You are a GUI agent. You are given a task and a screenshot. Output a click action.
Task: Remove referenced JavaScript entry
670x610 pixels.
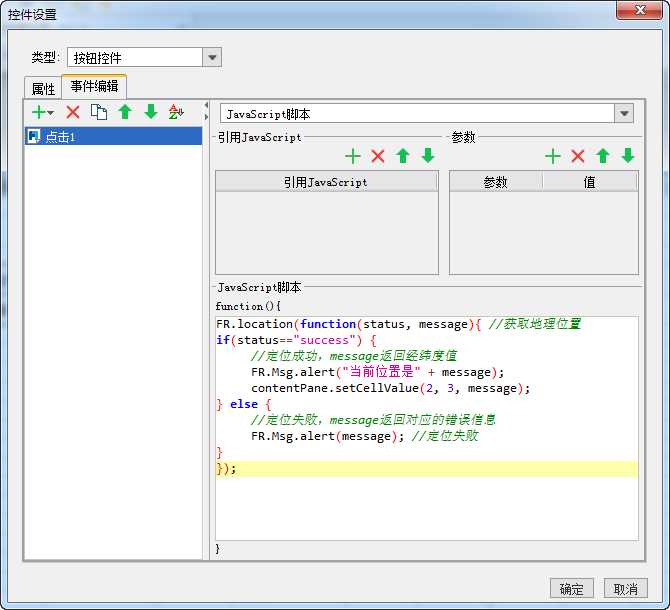point(378,156)
